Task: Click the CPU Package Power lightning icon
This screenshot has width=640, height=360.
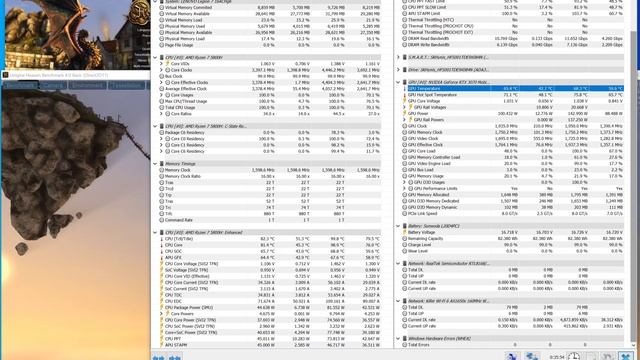Action: pyautogui.click(x=162, y=308)
